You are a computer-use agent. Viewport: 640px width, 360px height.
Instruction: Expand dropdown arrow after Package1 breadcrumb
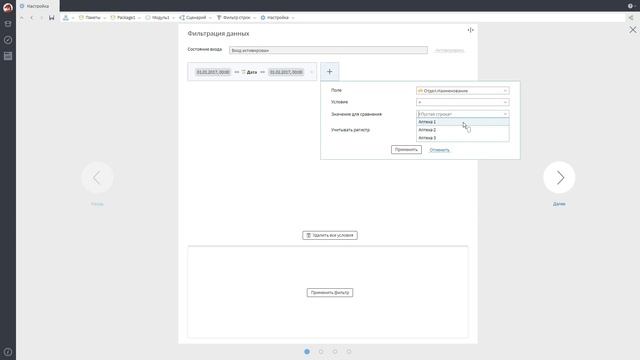click(139, 18)
